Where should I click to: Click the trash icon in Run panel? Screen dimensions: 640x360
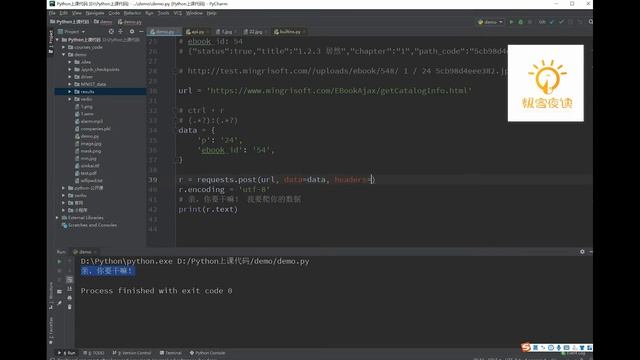click(69, 307)
